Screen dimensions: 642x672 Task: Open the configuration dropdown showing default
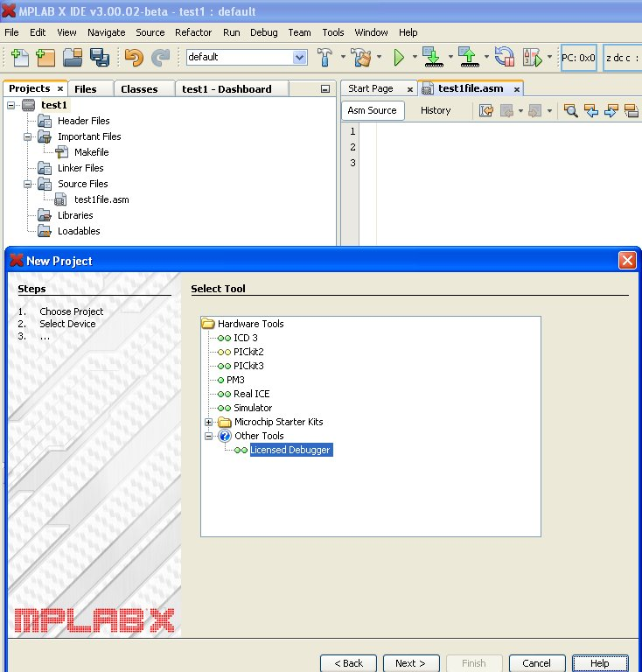click(x=300, y=57)
